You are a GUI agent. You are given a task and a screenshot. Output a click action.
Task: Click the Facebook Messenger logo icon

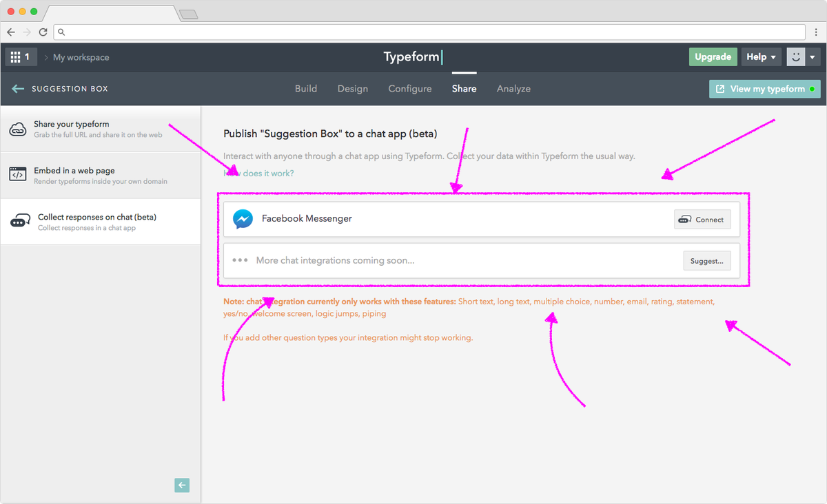click(243, 219)
